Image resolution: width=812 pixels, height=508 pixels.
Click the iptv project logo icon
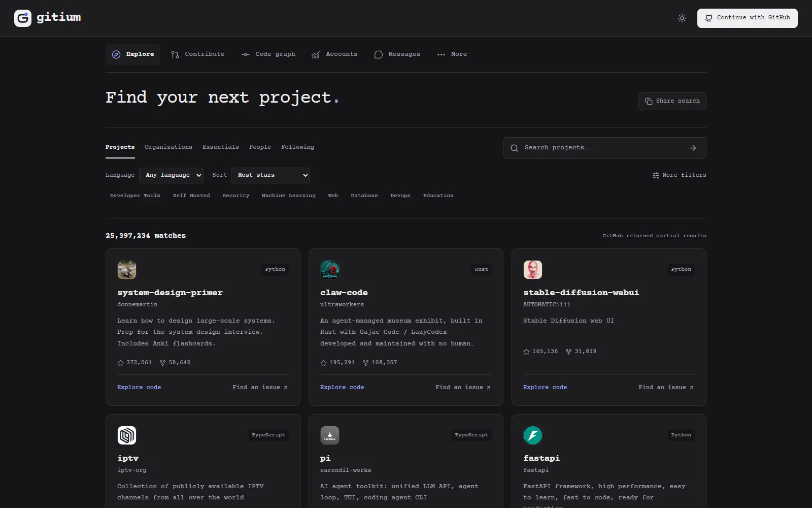click(x=127, y=435)
